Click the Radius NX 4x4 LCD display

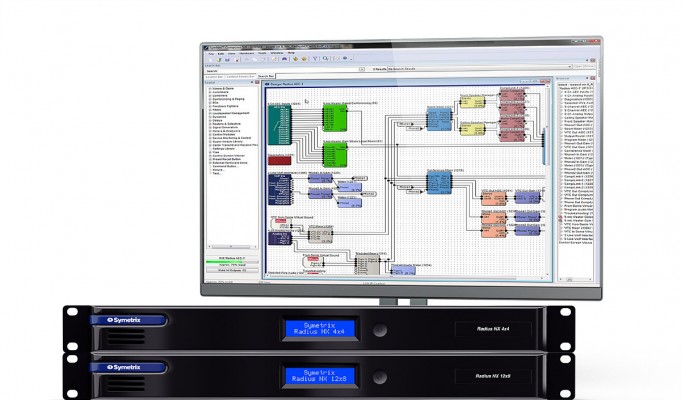(320, 329)
